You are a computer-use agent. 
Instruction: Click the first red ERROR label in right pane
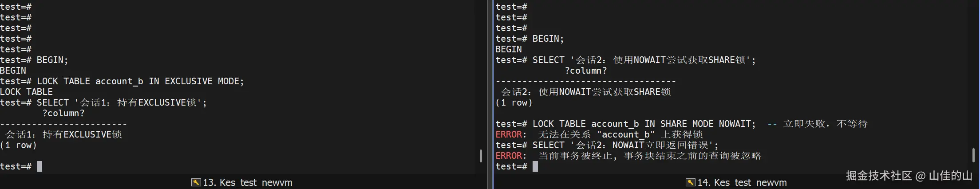509,134
